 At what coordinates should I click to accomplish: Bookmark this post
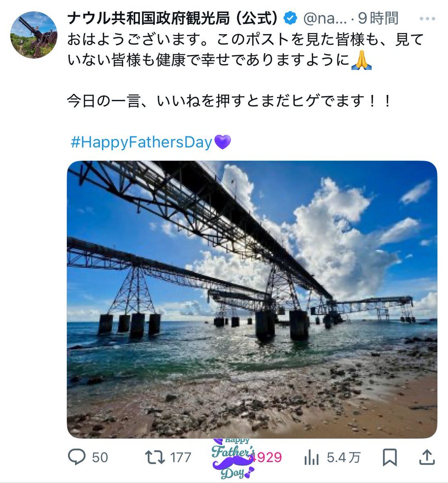point(390,457)
